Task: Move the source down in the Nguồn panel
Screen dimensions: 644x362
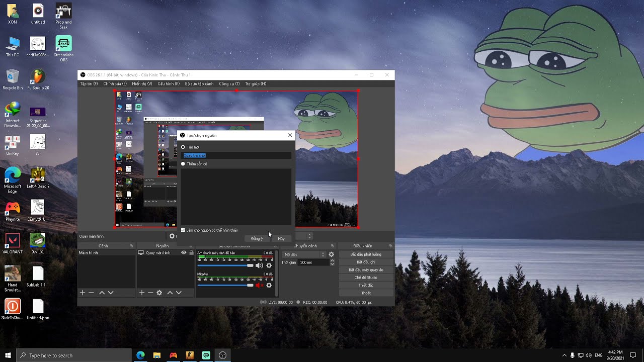Action: [x=179, y=293]
